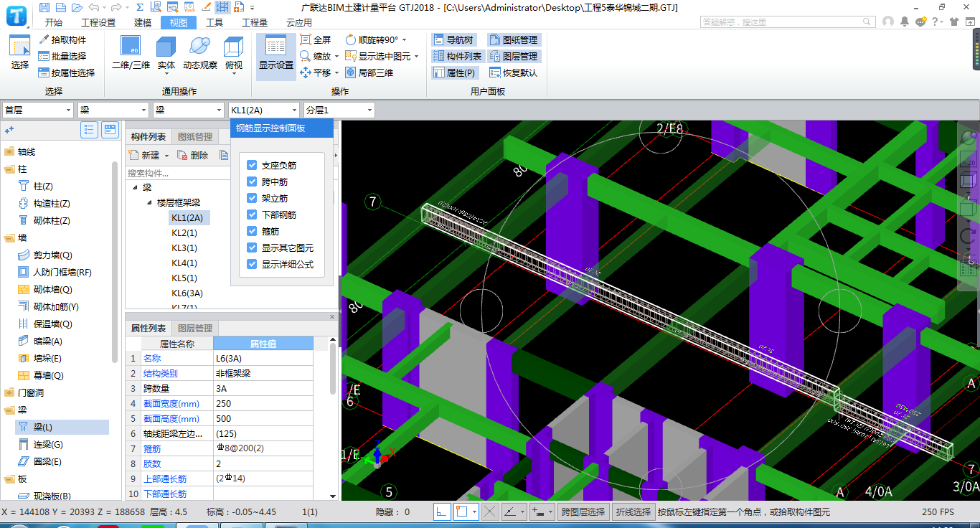Image resolution: width=980 pixels, height=528 pixels.
Task: Click the Undo arrow icon
Action: point(93,8)
